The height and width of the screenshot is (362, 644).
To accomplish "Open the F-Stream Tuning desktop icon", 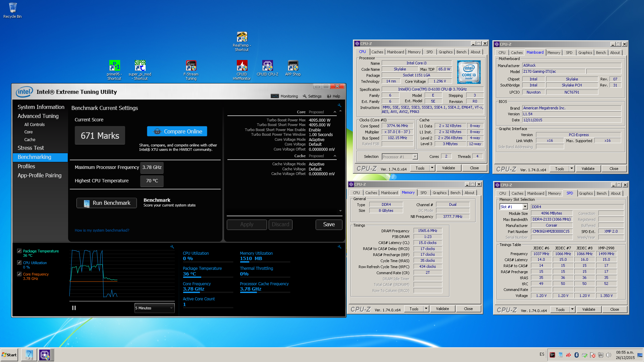I will click(x=191, y=70).
